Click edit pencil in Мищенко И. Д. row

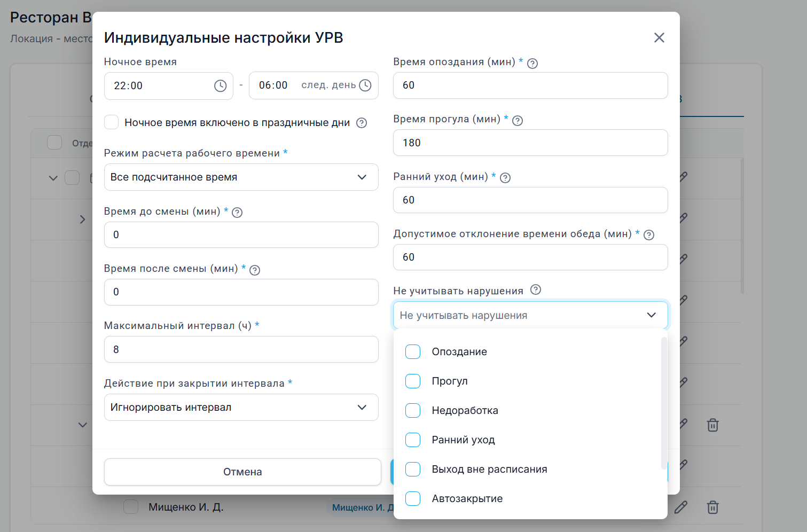click(681, 507)
